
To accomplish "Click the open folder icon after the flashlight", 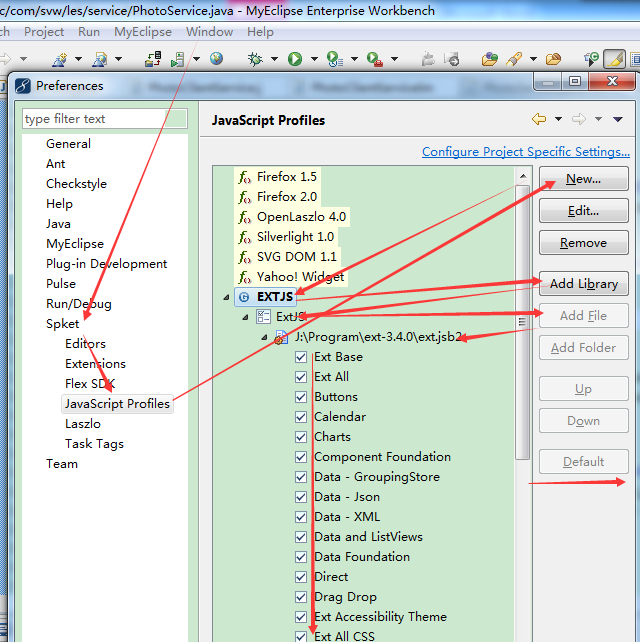I will click(x=553, y=59).
